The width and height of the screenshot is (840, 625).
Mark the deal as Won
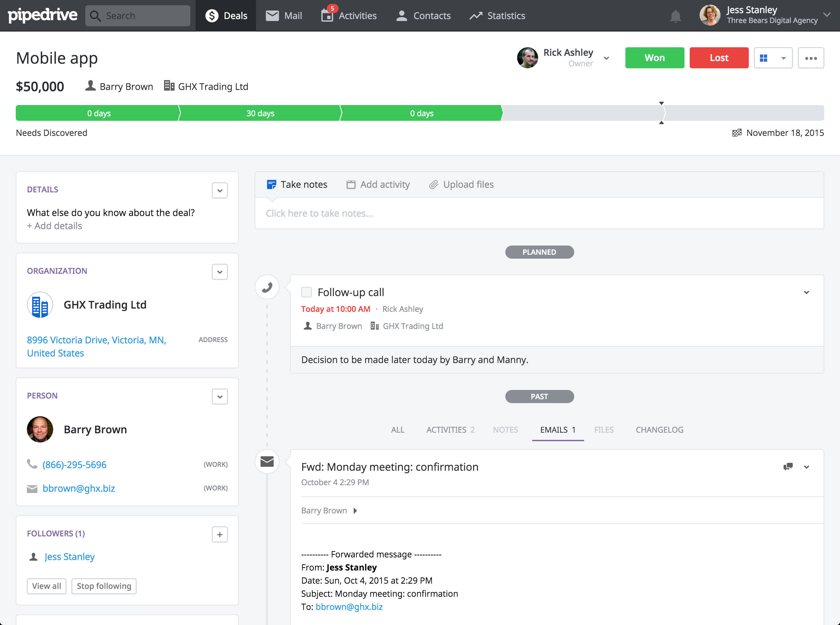(x=654, y=57)
